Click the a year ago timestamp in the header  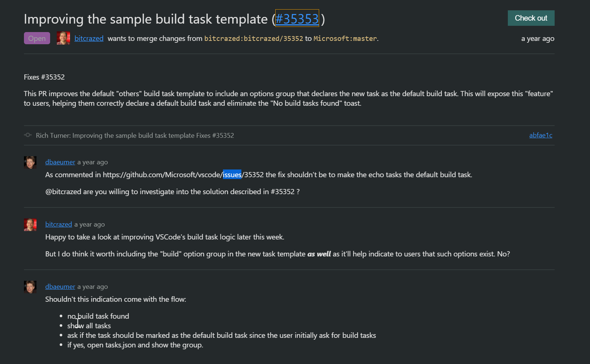(538, 38)
